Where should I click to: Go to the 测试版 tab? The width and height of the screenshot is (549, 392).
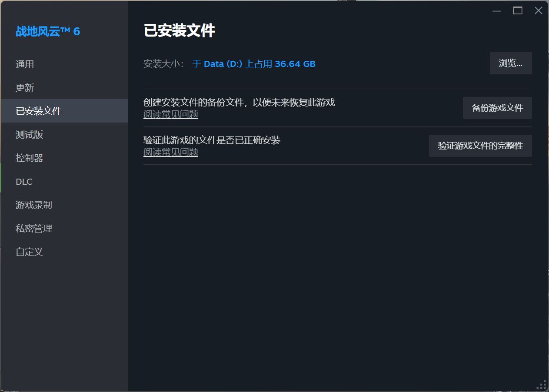[30, 135]
